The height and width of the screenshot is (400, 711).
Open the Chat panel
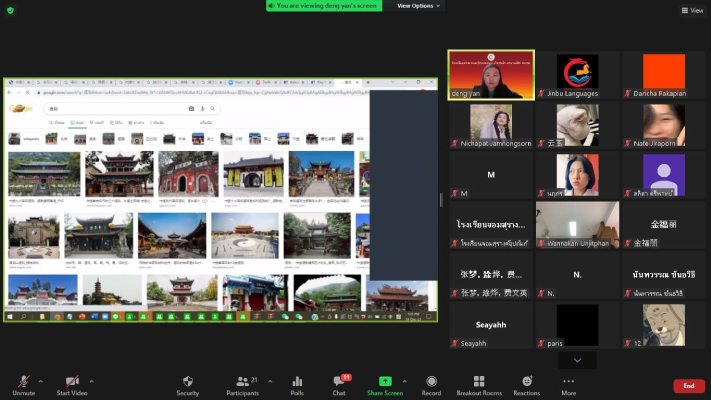338,385
